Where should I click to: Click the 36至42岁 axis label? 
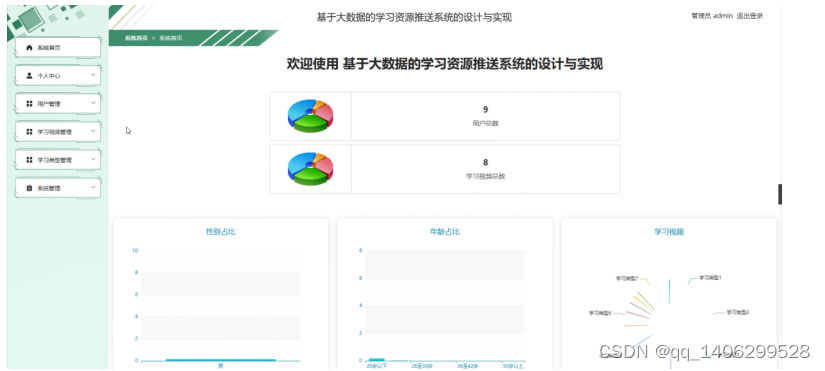pos(467,366)
